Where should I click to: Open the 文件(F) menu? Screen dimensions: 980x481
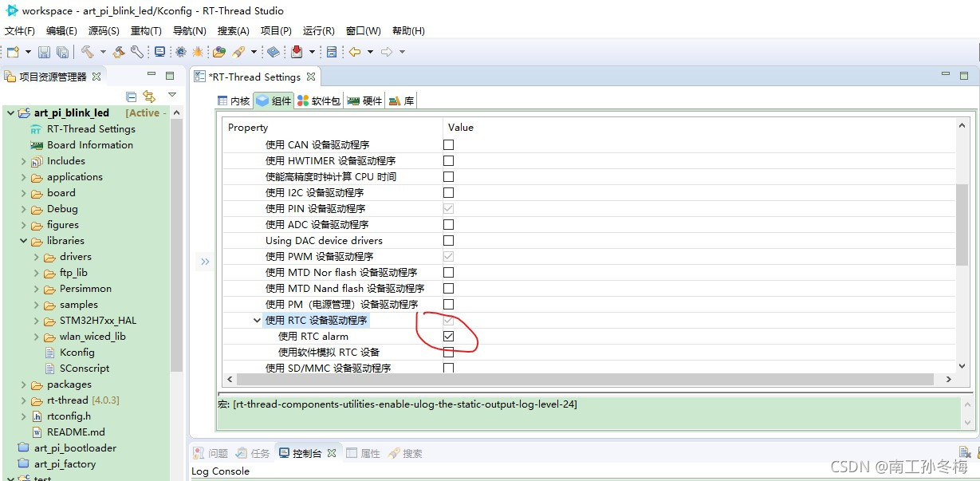(20, 30)
